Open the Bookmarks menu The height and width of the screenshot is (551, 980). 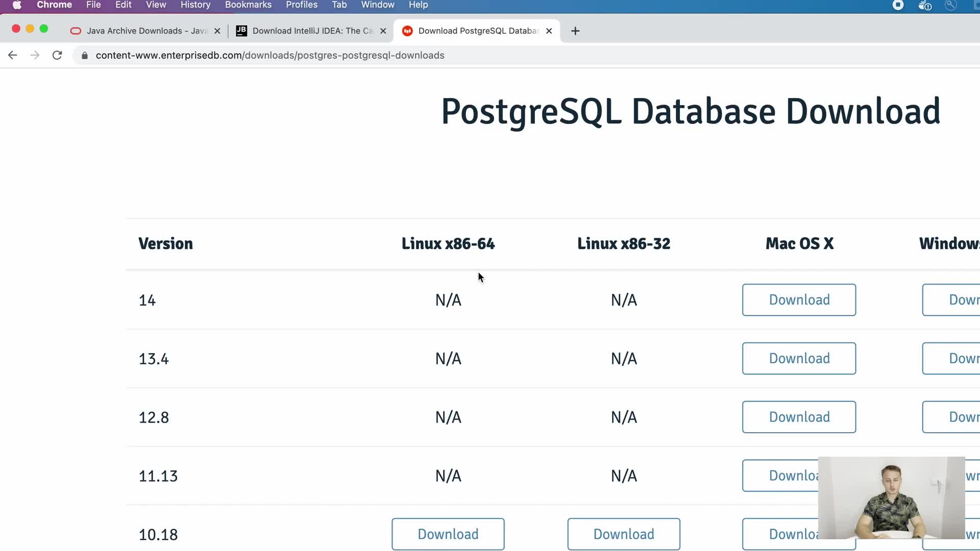[248, 5]
